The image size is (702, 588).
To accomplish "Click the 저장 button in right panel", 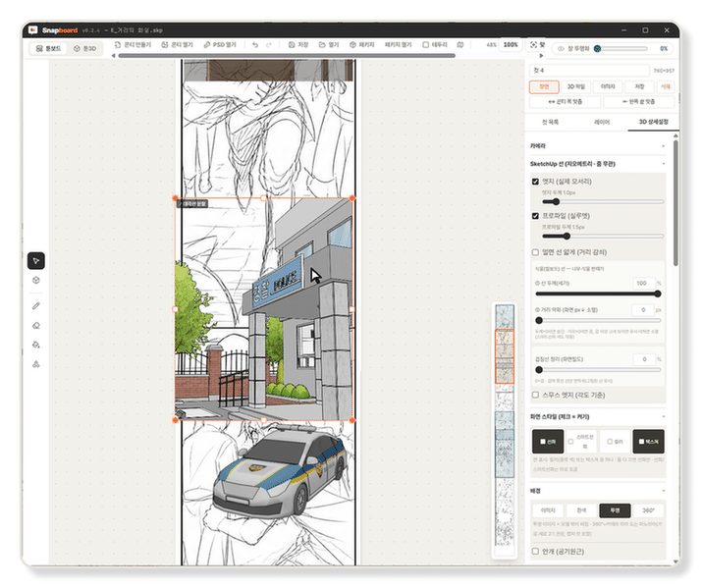I will (639, 86).
